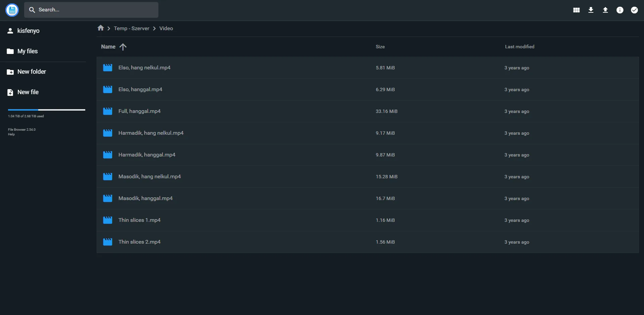Open the Temp - Szerver breadcrumb
This screenshot has width=644, height=315.
coord(131,28)
